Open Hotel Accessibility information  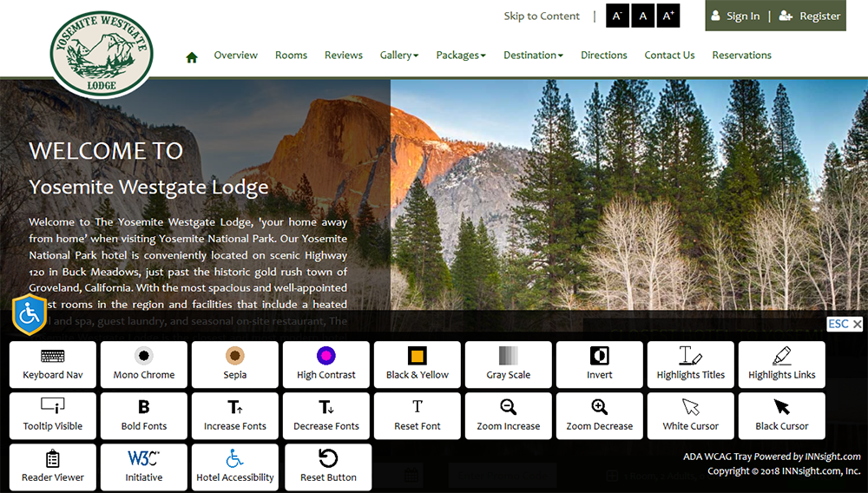[234, 467]
